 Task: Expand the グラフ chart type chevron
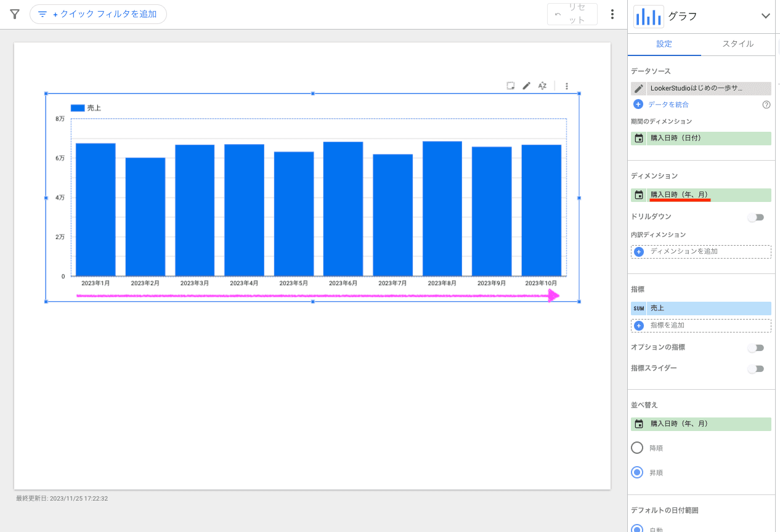click(x=765, y=17)
